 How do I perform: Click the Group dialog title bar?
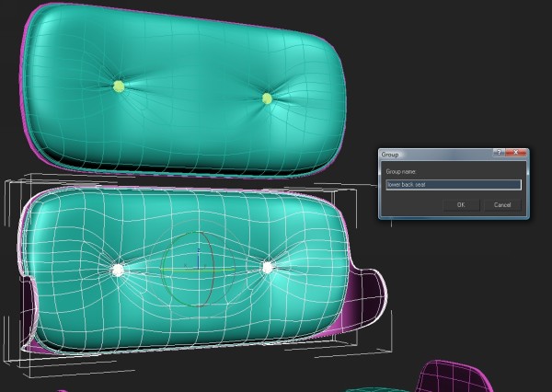click(432, 154)
